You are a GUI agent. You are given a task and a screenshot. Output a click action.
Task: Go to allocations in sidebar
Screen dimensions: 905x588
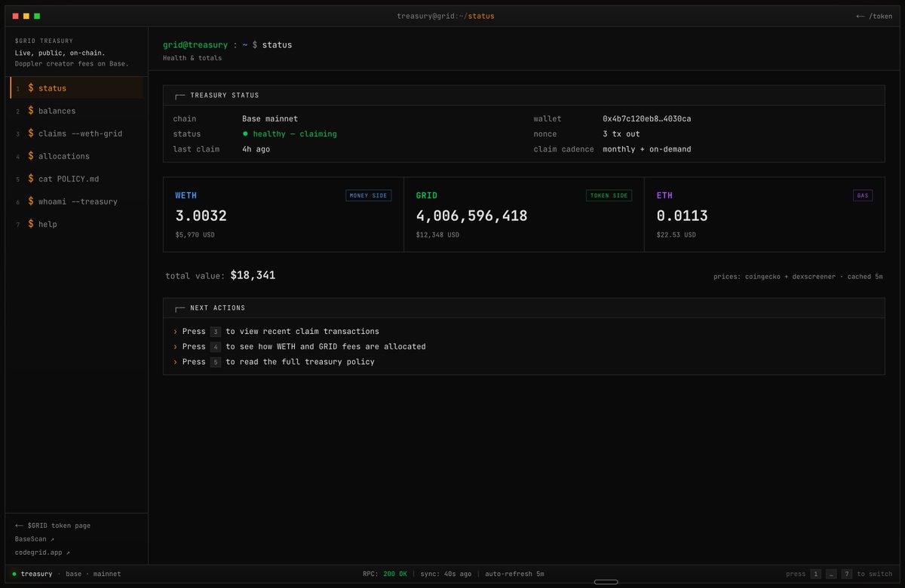pos(77,156)
